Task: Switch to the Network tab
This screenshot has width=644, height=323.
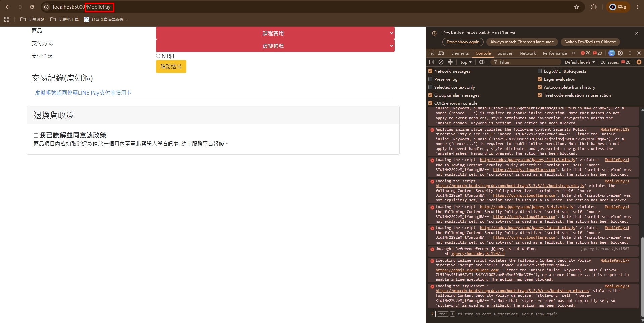Action: (528, 53)
